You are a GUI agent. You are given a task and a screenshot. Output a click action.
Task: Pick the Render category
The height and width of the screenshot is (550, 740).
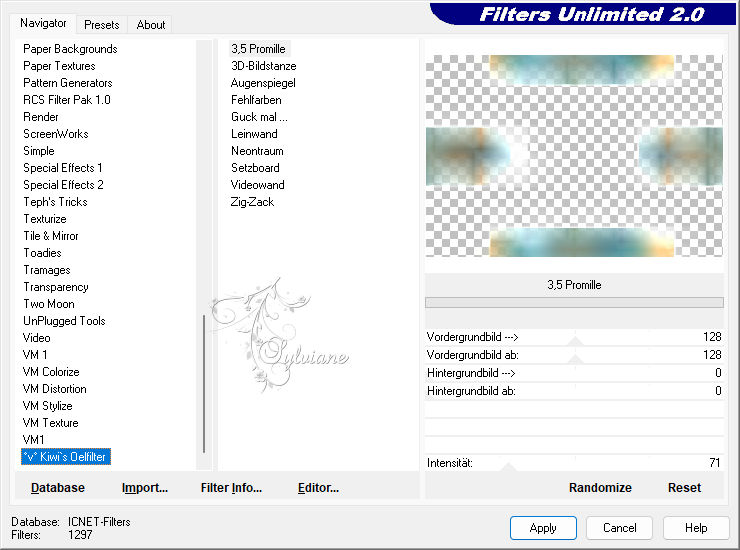(41, 117)
